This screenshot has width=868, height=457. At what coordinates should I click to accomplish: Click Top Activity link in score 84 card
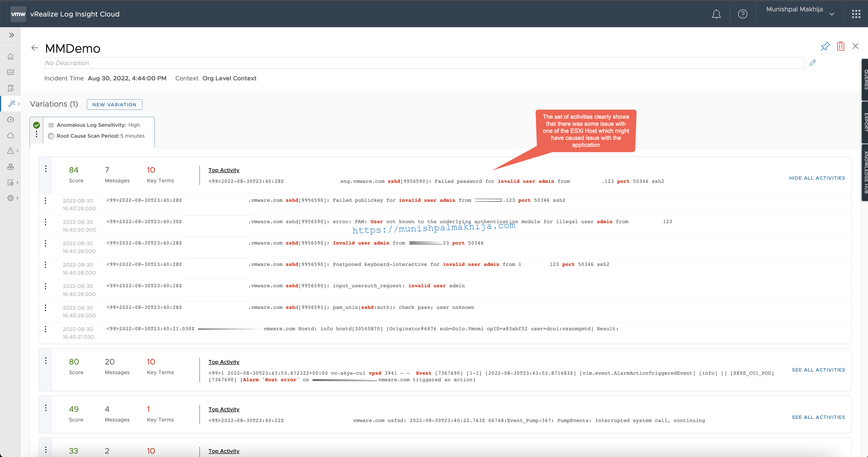[x=224, y=170]
